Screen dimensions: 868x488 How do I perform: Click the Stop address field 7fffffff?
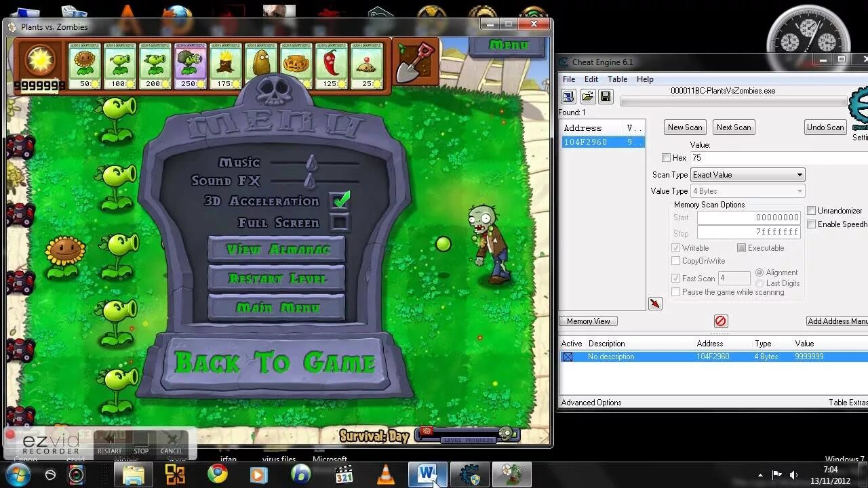pos(749,232)
